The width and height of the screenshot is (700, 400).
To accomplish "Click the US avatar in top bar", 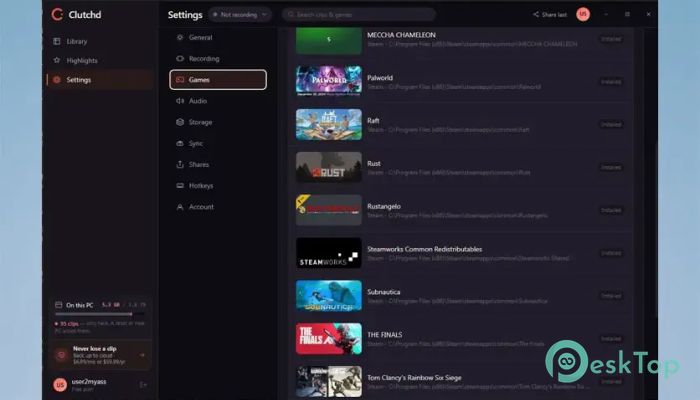I will pos(583,14).
